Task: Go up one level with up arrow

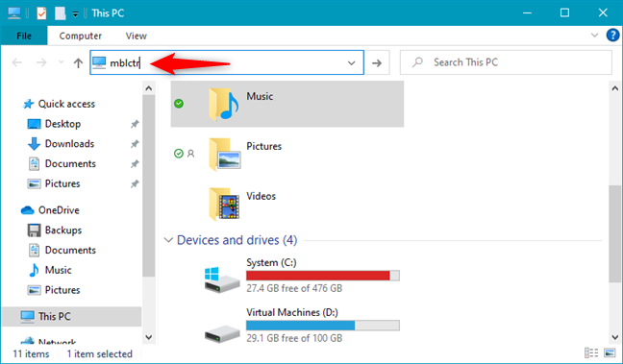Action: coord(78,62)
